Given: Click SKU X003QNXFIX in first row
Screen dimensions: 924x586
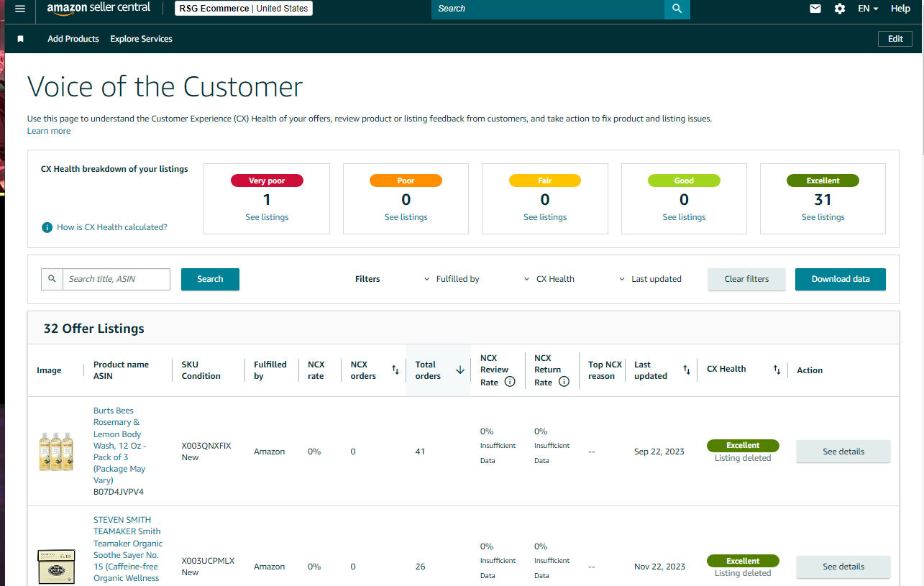Looking at the screenshot, I should [x=206, y=446].
